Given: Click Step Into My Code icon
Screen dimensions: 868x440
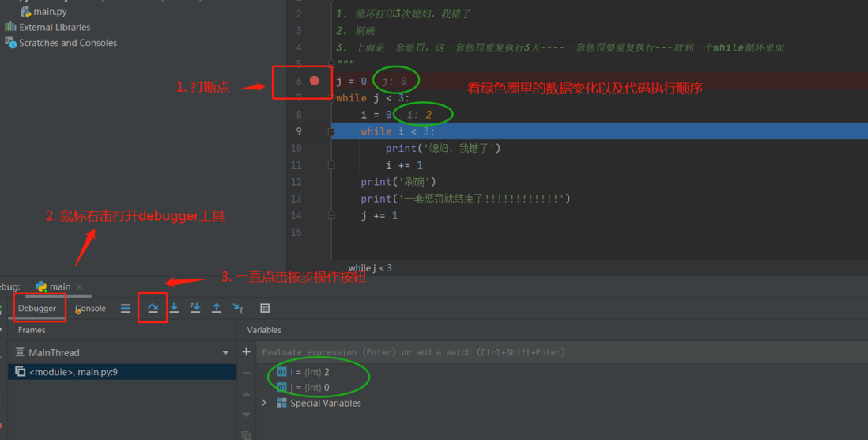Looking at the screenshot, I should (194, 308).
